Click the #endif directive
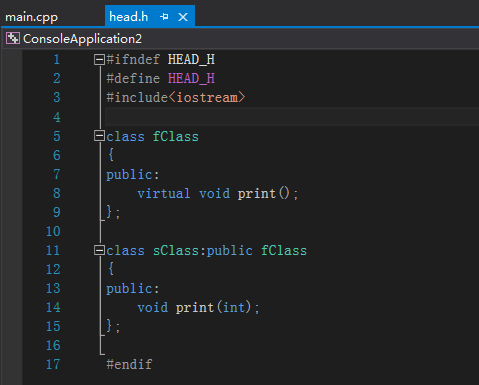 tap(129, 364)
